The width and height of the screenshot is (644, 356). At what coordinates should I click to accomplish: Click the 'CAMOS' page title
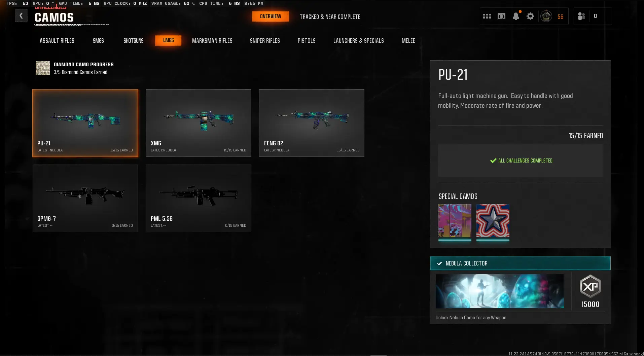pyautogui.click(x=54, y=17)
